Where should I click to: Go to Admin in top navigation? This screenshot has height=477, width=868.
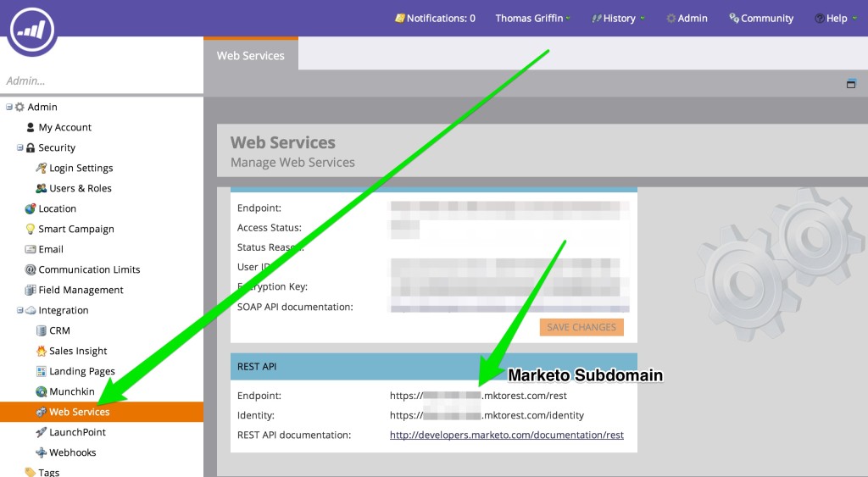coord(687,19)
